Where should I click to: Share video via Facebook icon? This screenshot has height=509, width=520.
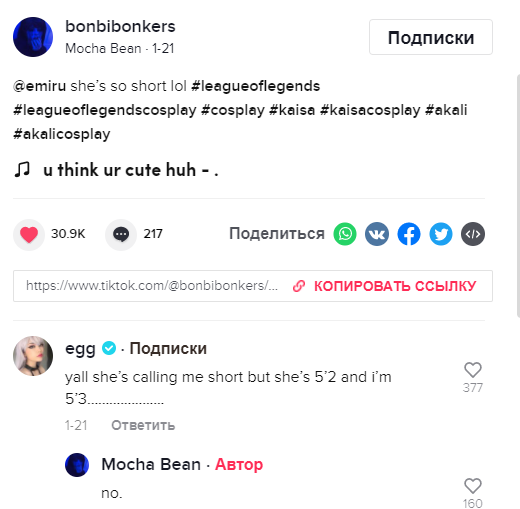tap(409, 234)
